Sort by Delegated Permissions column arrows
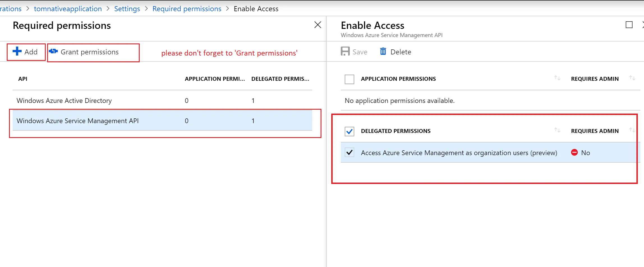This screenshot has height=267, width=644. click(557, 130)
